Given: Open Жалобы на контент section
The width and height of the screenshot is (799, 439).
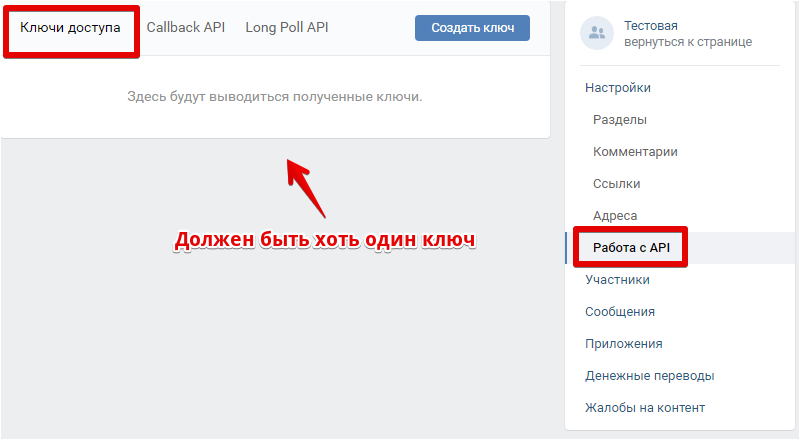Looking at the screenshot, I should (x=645, y=408).
